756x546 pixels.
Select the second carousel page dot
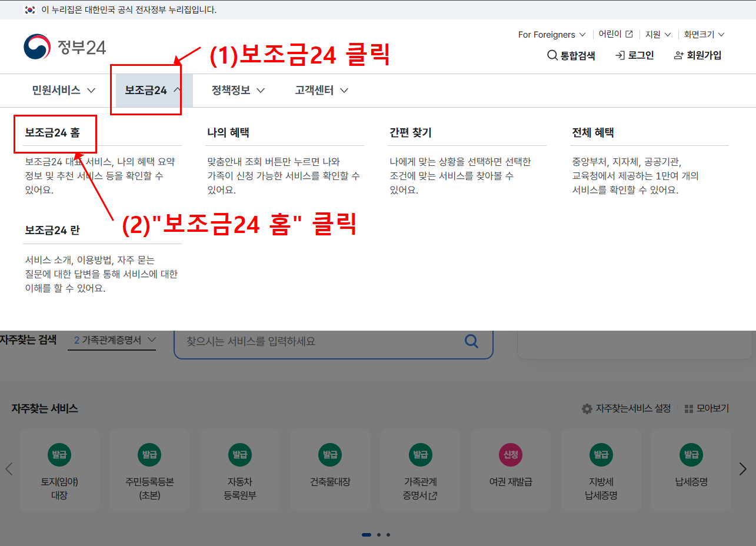[379, 535]
